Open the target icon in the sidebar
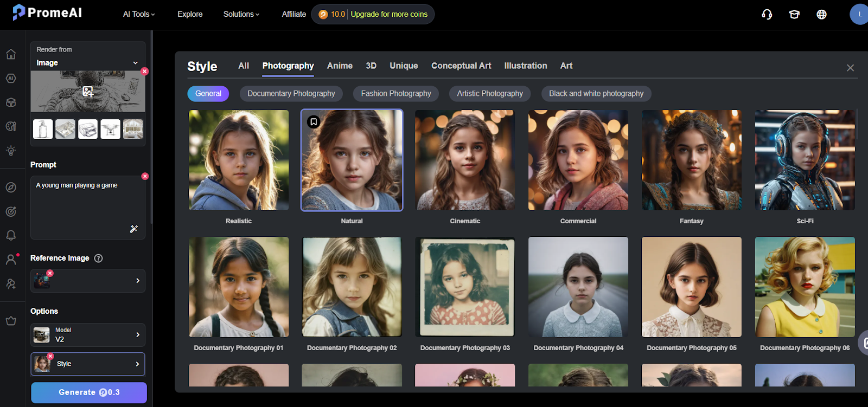Viewport: 868px width, 407px height. (11, 211)
